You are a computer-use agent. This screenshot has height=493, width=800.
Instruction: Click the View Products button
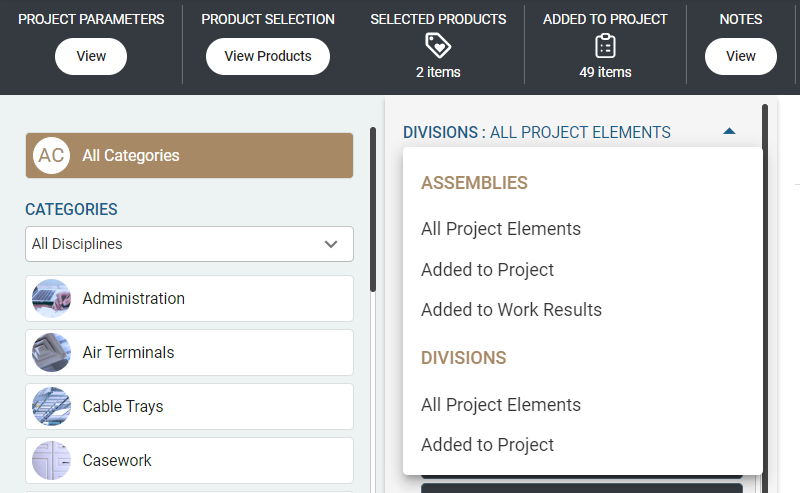[268, 56]
